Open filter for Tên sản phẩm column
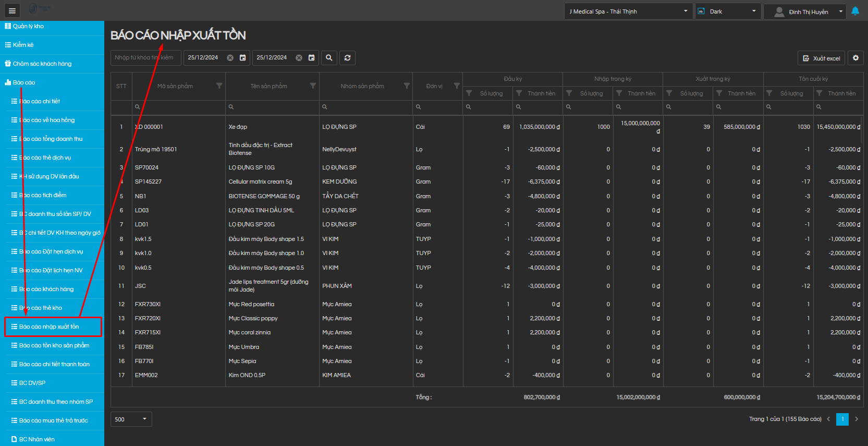The height and width of the screenshot is (446, 868). pyautogui.click(x=313, y=86)
